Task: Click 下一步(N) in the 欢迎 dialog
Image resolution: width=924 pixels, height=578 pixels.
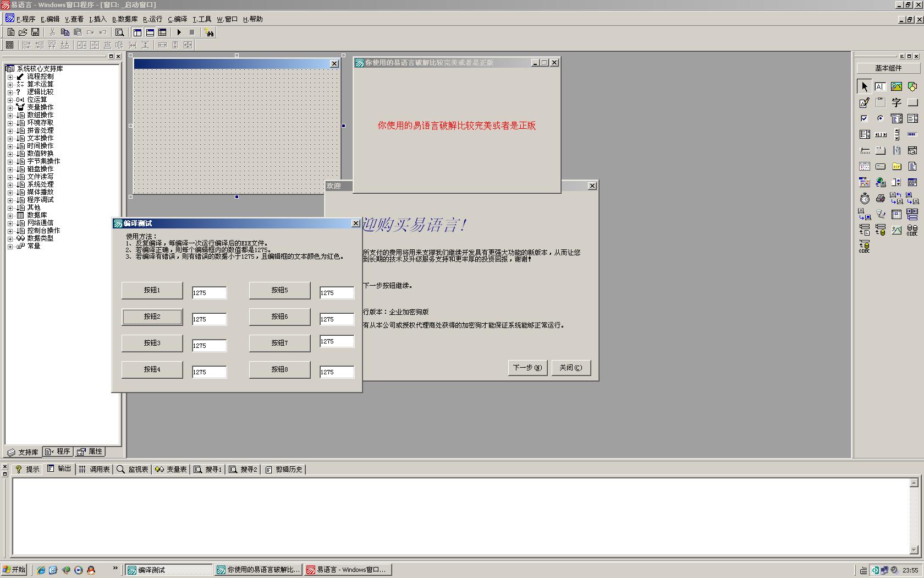Action: pos(527,368)
